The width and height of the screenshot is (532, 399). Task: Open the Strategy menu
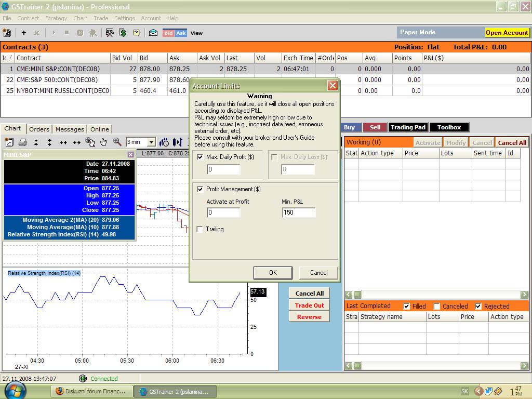coord(56,18)
